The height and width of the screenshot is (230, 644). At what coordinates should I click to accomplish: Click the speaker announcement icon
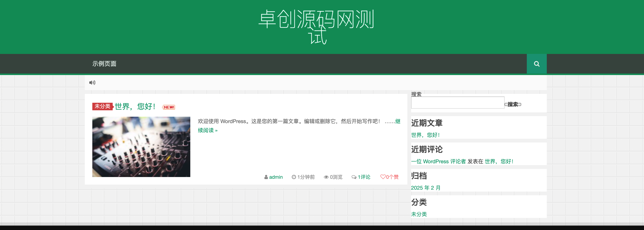(92, 83)
